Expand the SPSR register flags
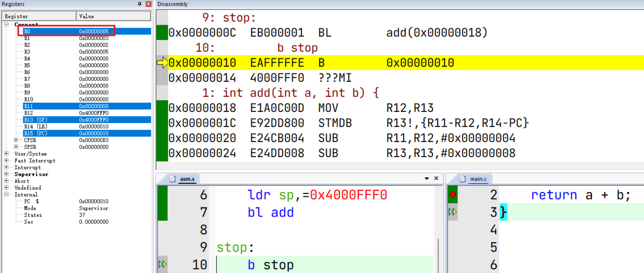The image size is (644, 273). (16, 147)
